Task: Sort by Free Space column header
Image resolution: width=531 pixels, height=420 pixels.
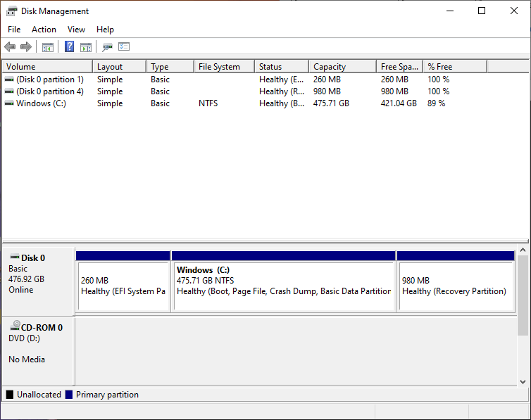Action: [399, 67]
